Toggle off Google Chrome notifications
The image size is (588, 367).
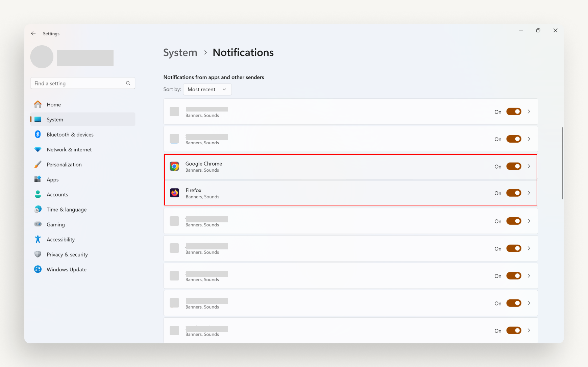[x=513, y=166]
